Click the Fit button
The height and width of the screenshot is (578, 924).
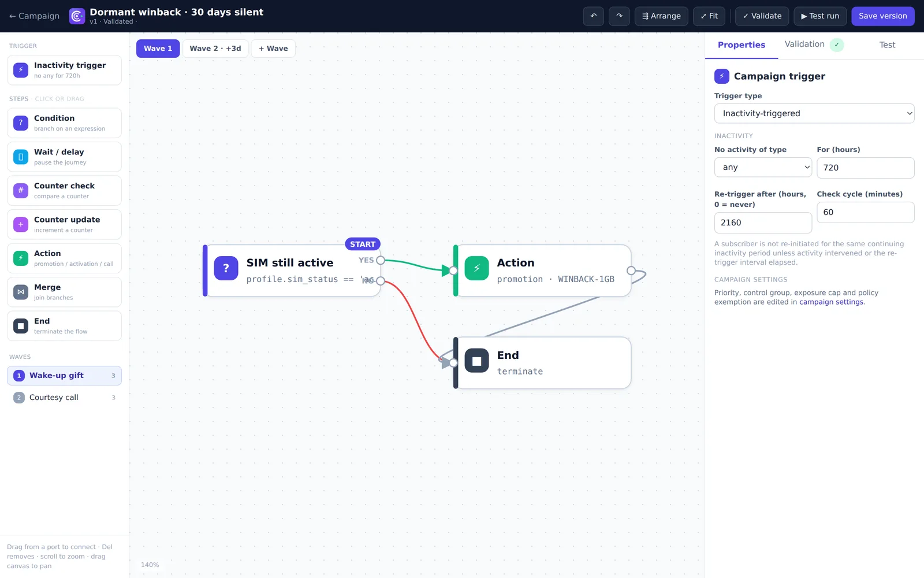709,16
